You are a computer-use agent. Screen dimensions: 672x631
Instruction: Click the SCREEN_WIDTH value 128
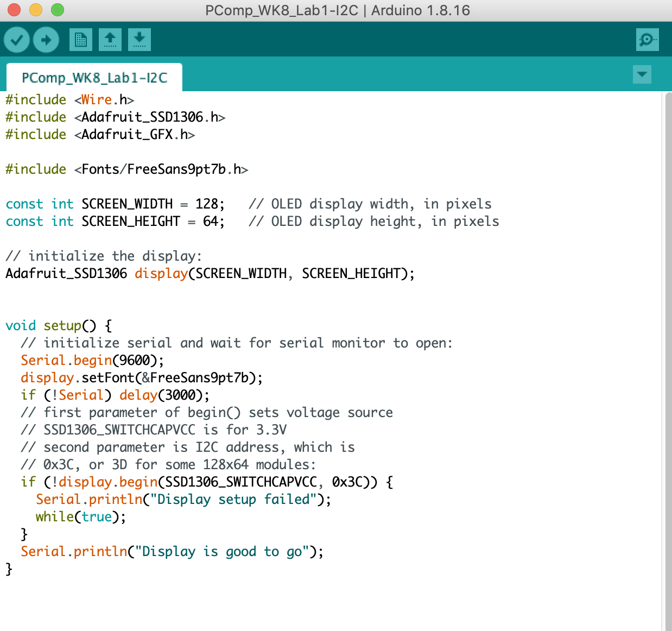206,204
